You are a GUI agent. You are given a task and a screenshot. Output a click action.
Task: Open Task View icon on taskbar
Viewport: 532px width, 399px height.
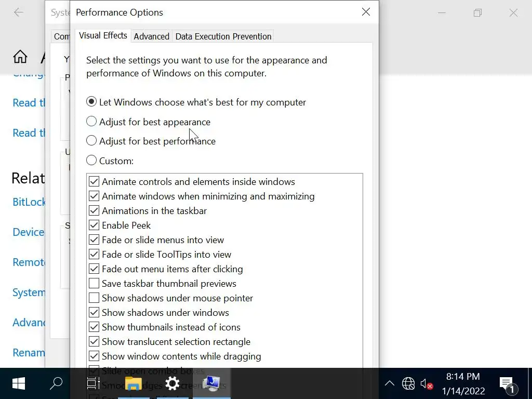click(x=93, y=384)
